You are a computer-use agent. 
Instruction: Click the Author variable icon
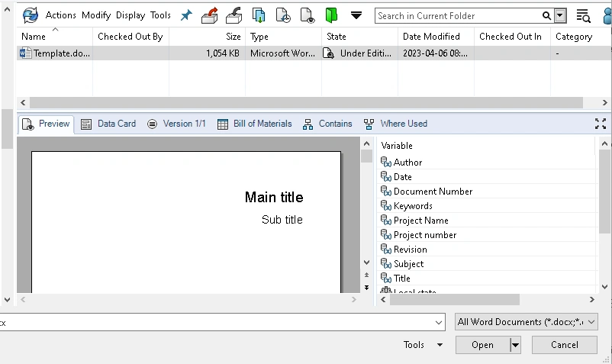click(386, 162)
